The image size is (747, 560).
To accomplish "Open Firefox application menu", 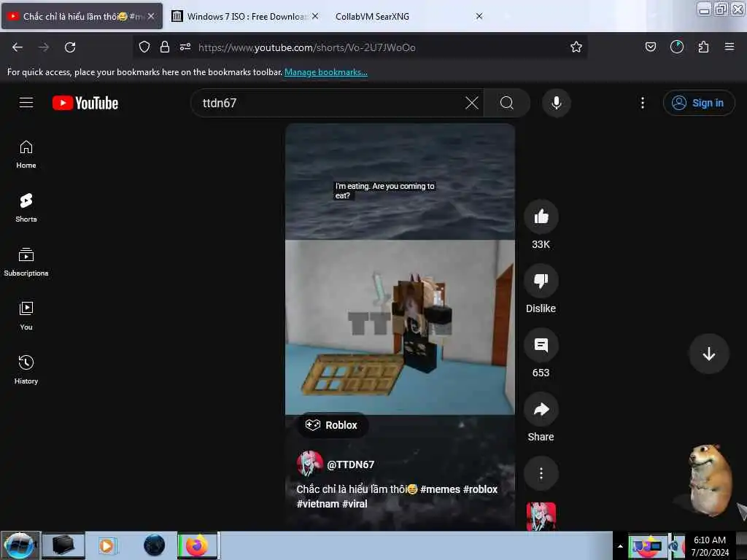I will click(729, 47).
